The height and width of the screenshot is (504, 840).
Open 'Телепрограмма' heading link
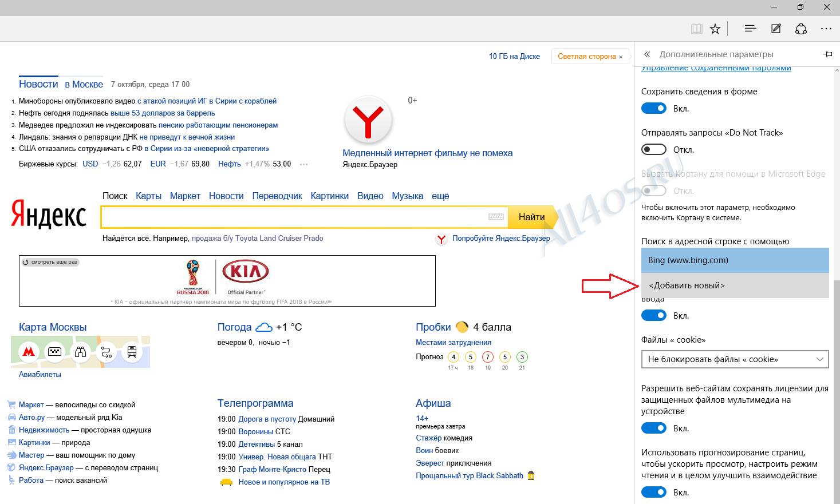tap(255, 403)
